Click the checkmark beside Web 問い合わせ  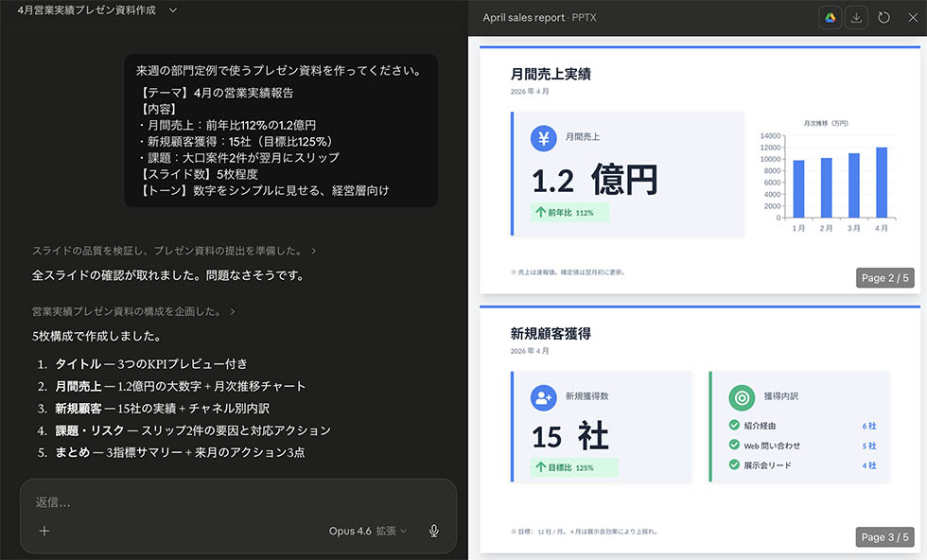[x=734, y=445]
